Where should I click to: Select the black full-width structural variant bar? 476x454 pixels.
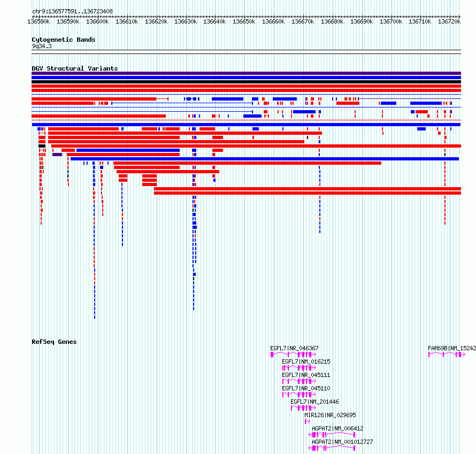246,82
